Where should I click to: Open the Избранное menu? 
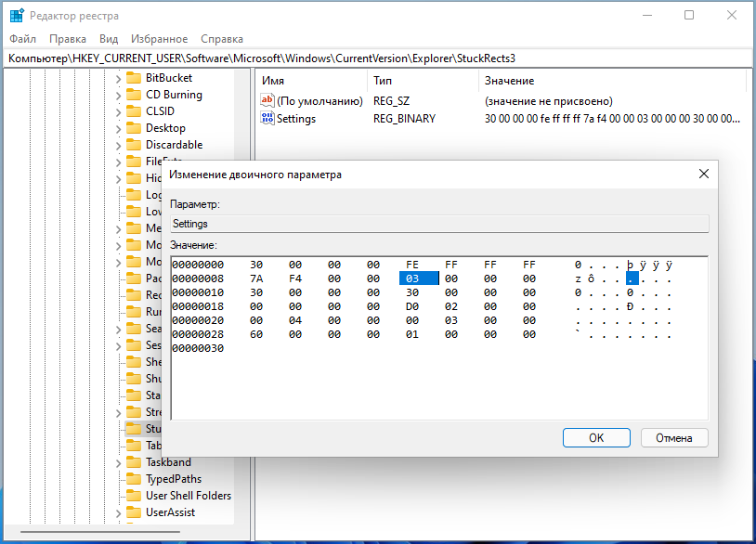point(159,39)
